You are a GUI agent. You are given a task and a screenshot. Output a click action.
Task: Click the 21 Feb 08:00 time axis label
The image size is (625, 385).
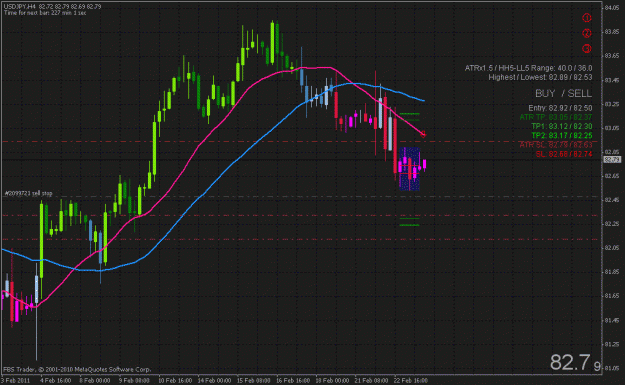click(371, 380)
